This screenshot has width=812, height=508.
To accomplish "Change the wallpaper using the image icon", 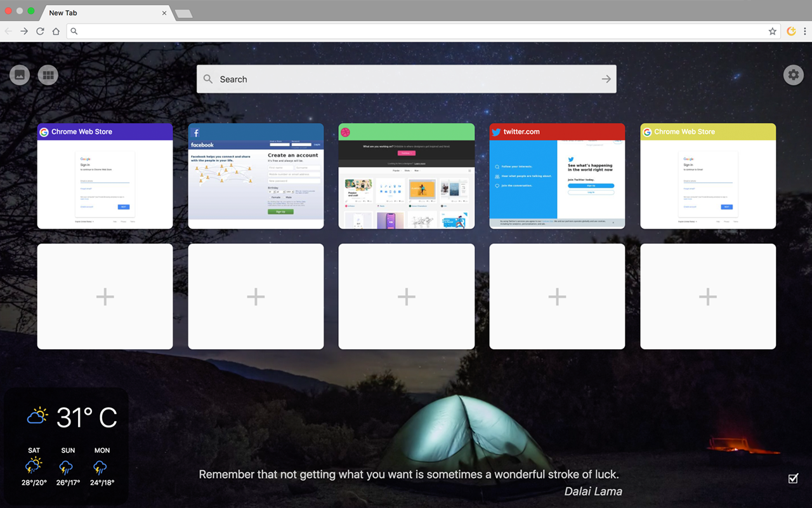I will [19, 74].
